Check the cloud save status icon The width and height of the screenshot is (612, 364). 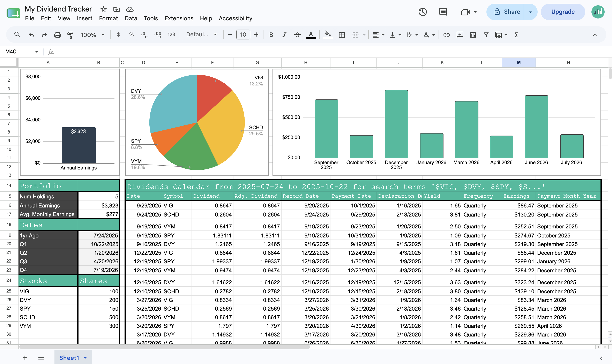pyautogui.click(x=129, y=9)
